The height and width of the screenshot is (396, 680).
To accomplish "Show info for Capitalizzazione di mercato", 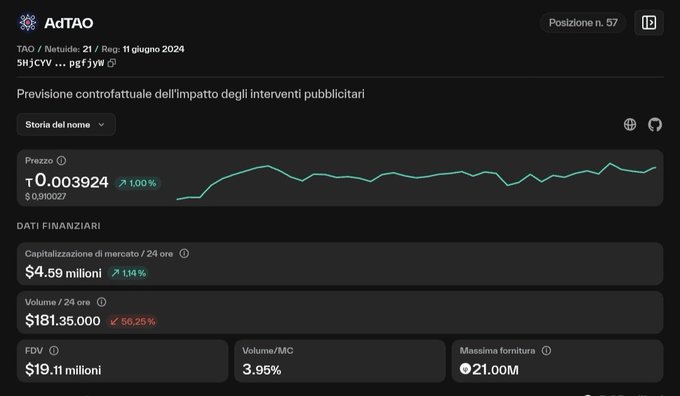I will 184,254.
